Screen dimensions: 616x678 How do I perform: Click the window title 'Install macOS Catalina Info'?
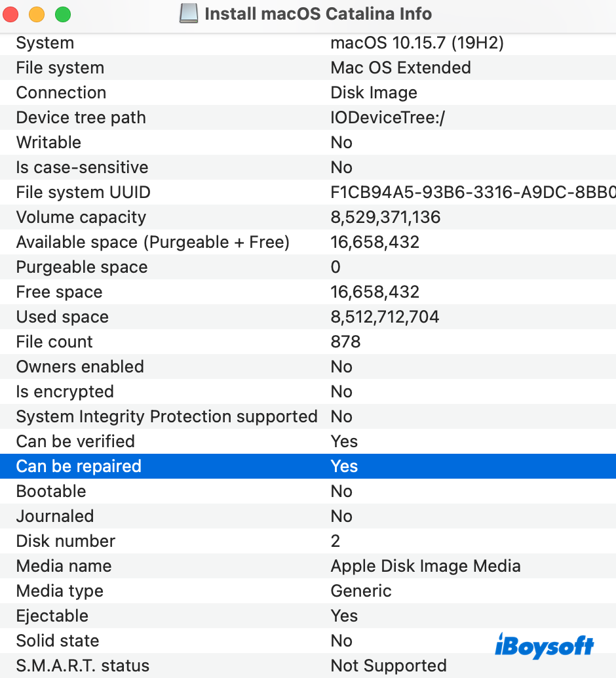click(x=318, y=14)
